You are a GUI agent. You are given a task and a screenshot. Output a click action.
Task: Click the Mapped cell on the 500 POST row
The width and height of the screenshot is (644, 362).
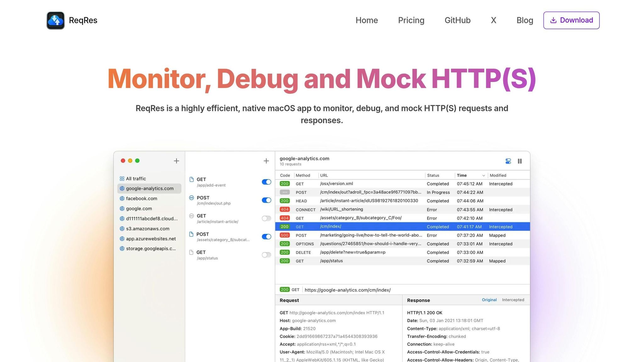pyautogui.click(x=497, y=235)
